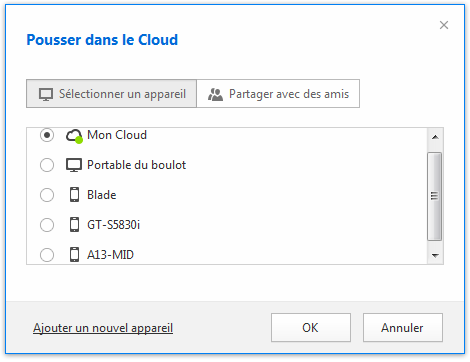This screenshot has width=470, height=362.
Task: Open the Partager avec des amis tab
Action: 278,94
